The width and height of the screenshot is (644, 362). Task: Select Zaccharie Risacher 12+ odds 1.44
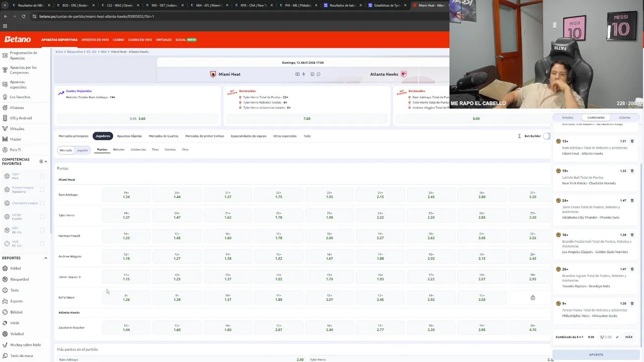[126, 327]
